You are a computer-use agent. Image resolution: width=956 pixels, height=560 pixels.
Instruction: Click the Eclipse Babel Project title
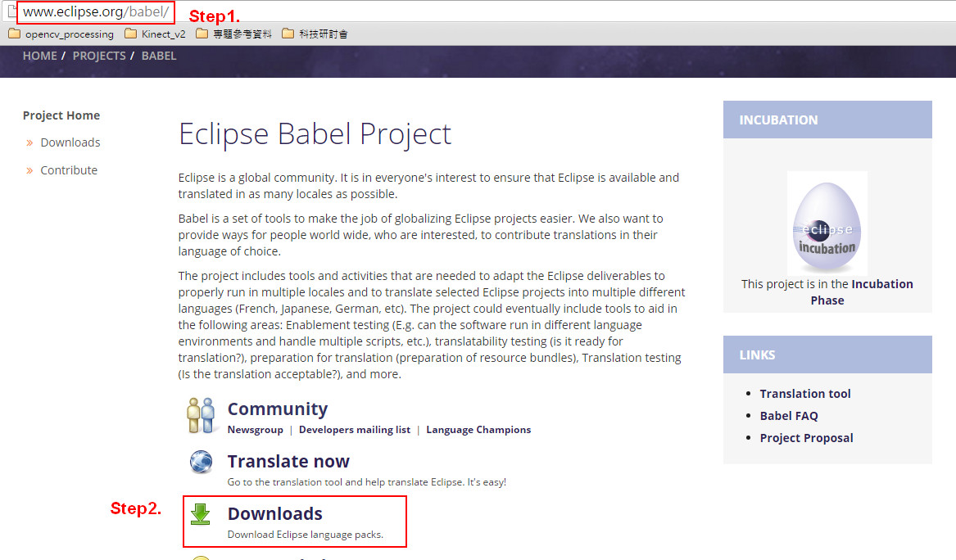tap(315, 134)
